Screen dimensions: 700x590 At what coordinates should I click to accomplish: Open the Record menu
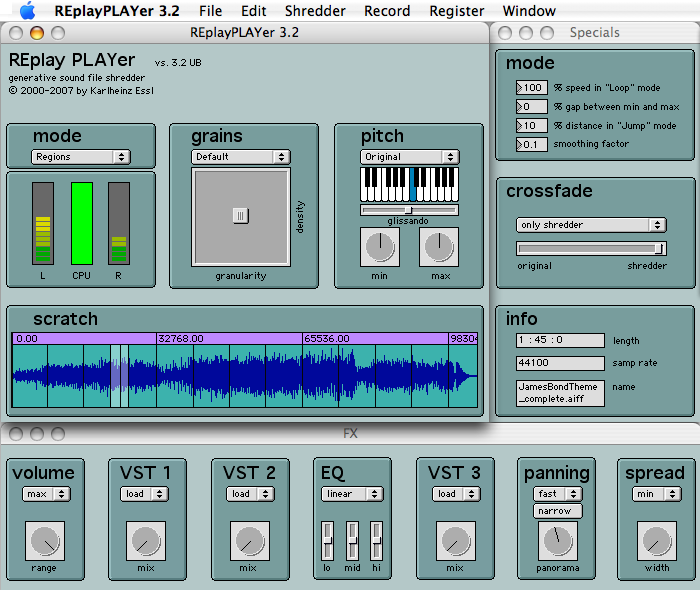[387, 11]
